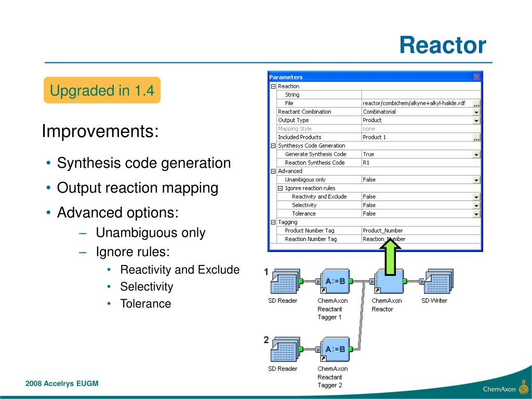The width and height of the screenshot is (532, 399).
Task: Select the Product Number Tag label
Action: (310, 230)
